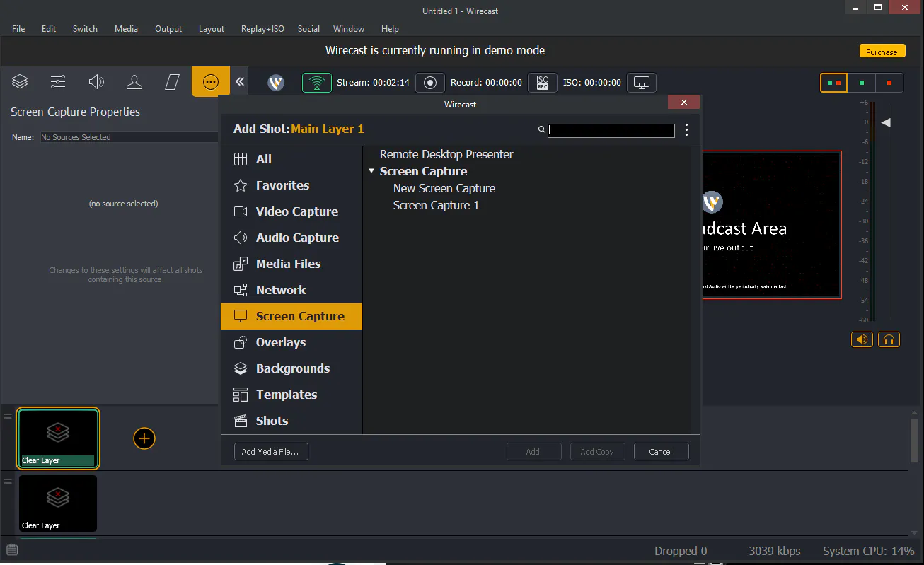
Task: Select the Network category
Action: click(291, 290)
